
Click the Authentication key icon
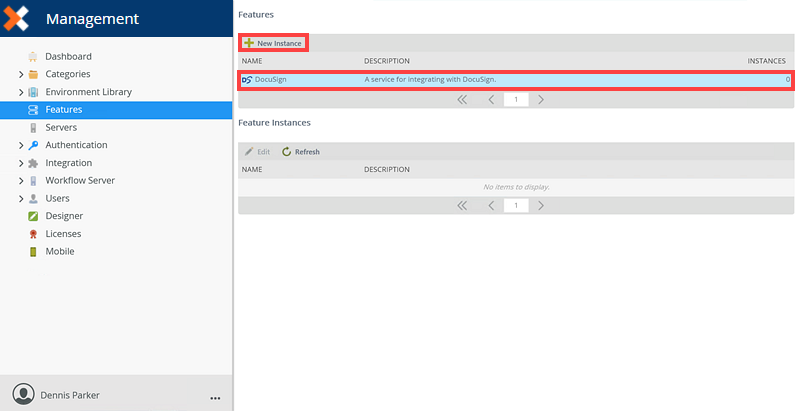[x=33, y=145]
